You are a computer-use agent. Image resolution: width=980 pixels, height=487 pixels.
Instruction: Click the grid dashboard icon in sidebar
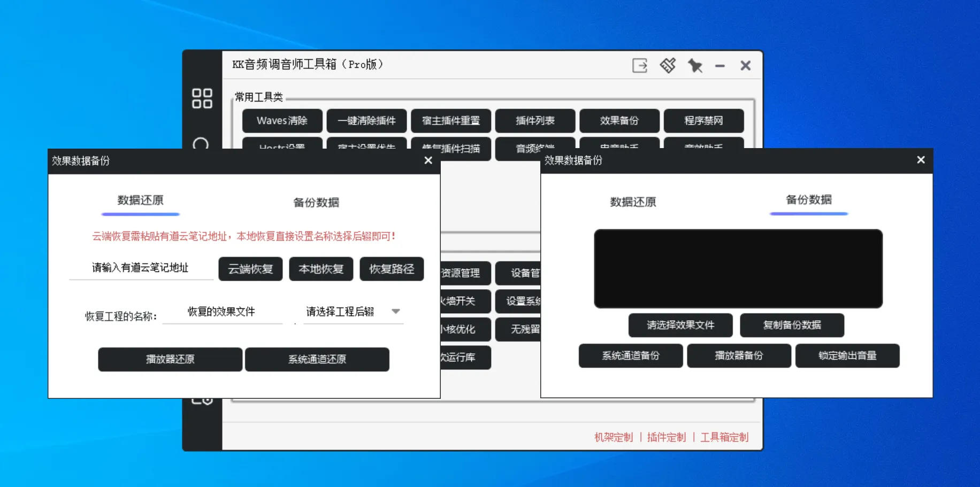(x=202, y=98)
